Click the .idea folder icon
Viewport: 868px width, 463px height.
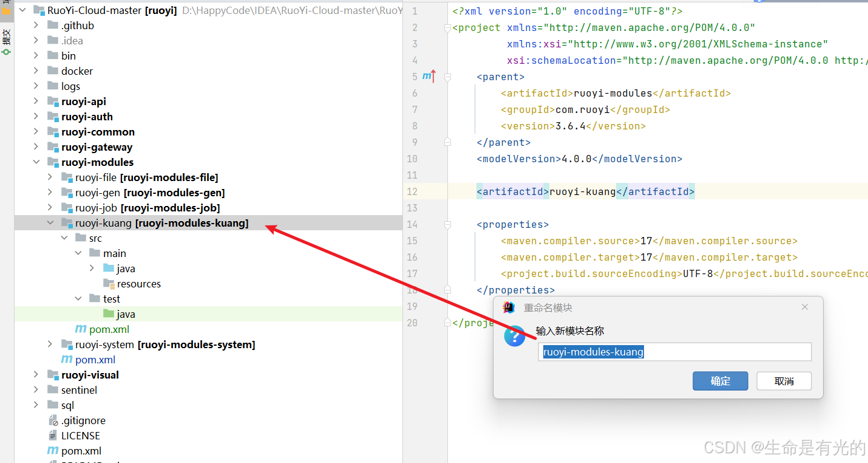(x=53, y=41)
